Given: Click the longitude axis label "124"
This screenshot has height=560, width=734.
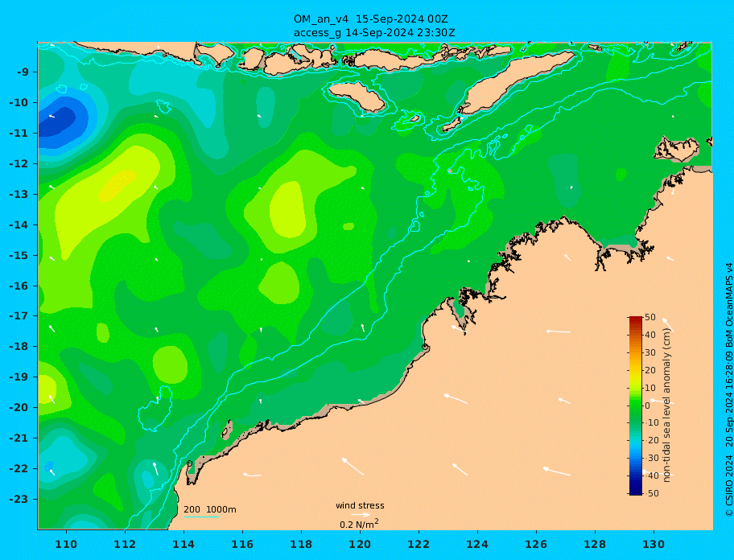Looking at the screenshot, I should (x=477, y=544).
